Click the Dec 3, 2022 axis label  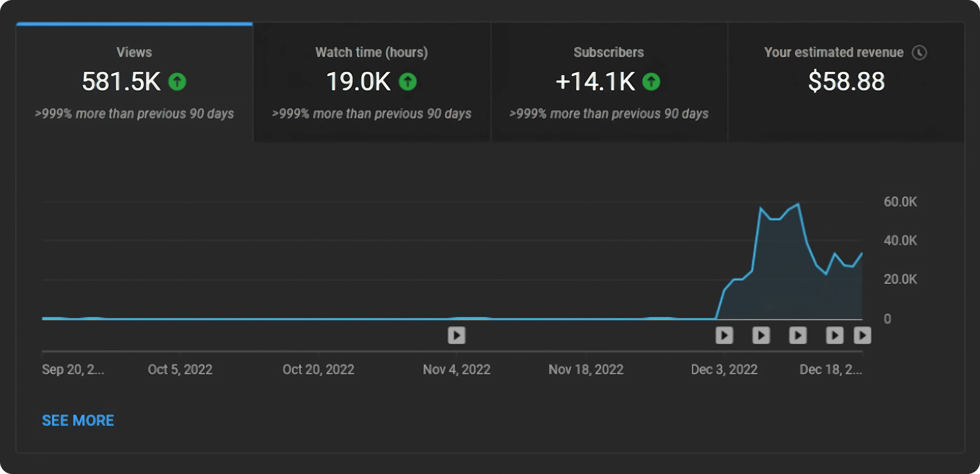point(724,369)
